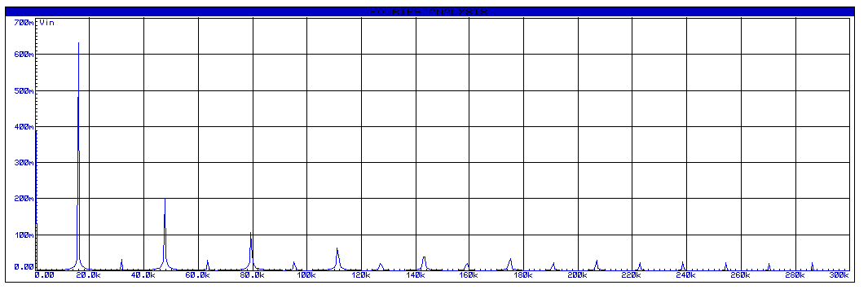Click the 200k x-axis label
The width and height of the screenshot is (868, 294).
577,274
